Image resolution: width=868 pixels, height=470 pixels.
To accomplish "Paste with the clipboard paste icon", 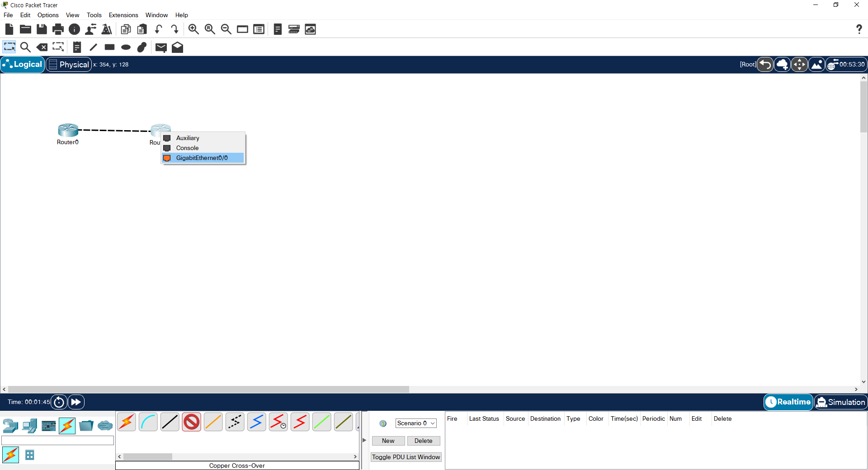I will 142,29.
